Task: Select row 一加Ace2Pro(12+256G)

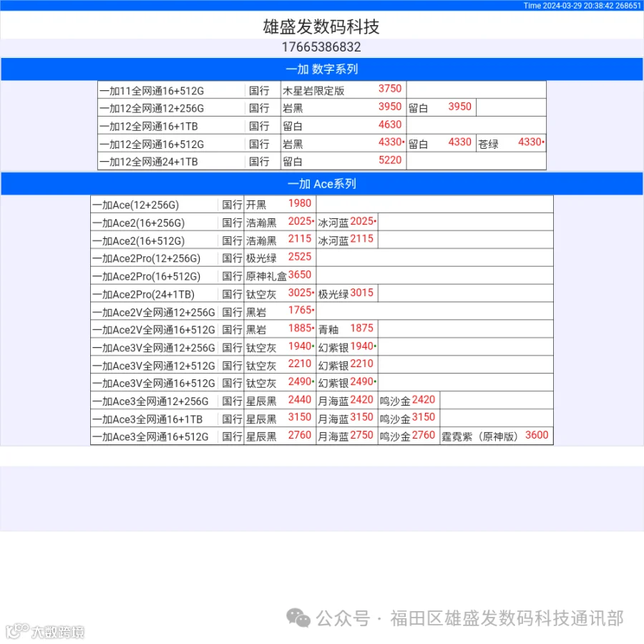Action: 322,258
